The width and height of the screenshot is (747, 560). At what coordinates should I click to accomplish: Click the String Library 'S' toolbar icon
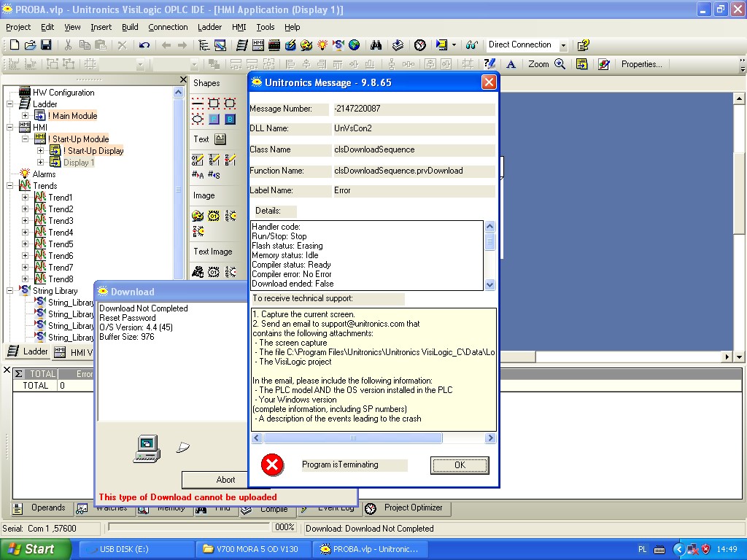tap(338, 44)
